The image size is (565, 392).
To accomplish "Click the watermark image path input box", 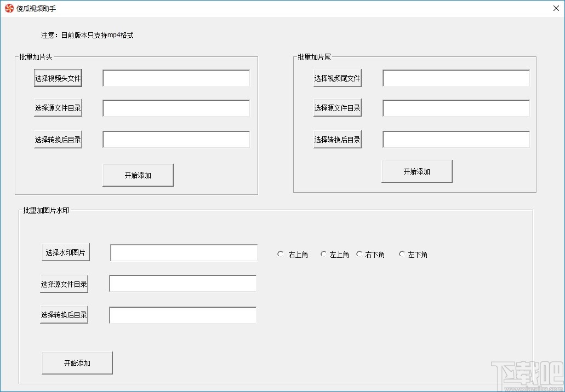I will (x=183, y=252).
